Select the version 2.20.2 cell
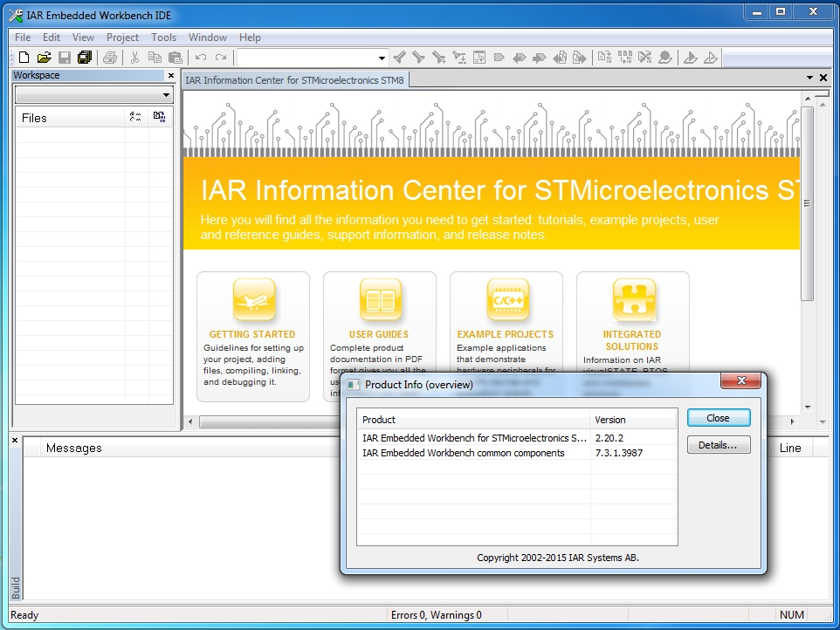This screenshot has width=840, height=630. click(x=609, y=438)
